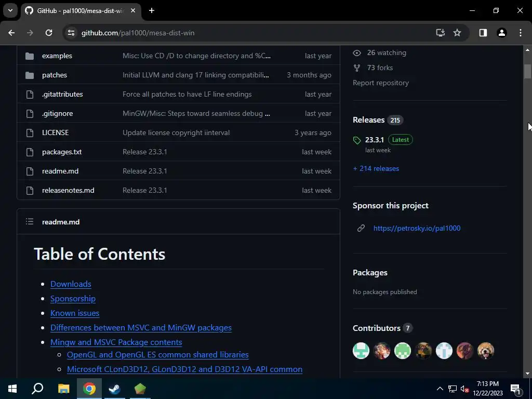
Task: Open Packages heading
Action: (370, 272)
